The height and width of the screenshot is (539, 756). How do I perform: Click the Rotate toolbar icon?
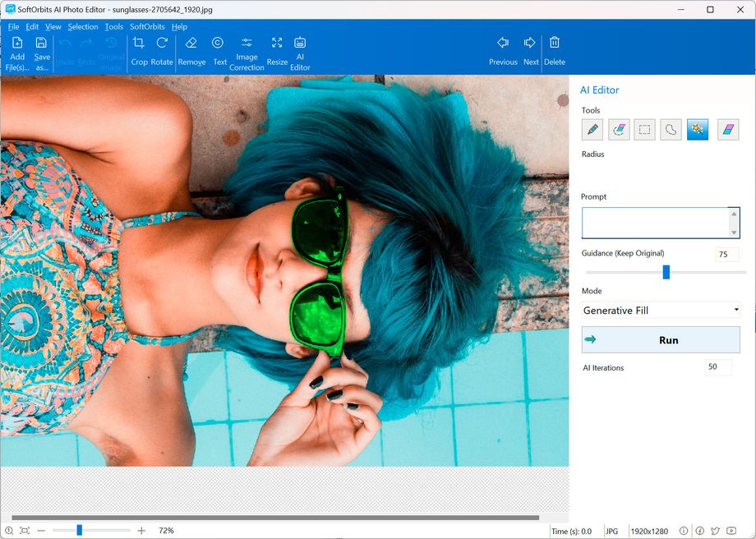[162, 50]
